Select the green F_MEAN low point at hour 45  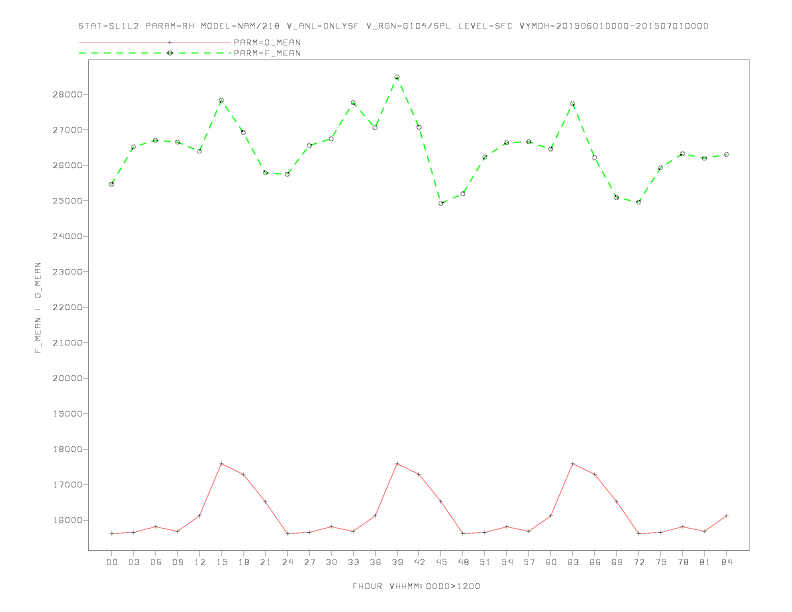click(441, 203)
